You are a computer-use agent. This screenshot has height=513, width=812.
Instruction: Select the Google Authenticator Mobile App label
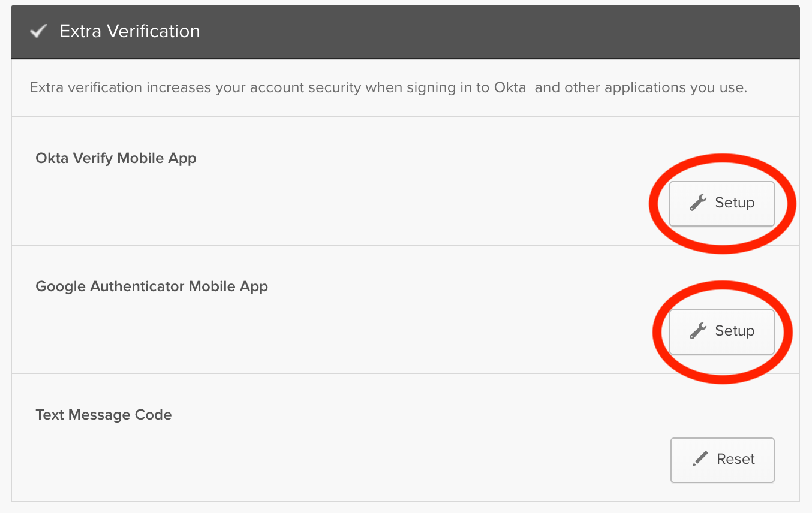coord(152,286)
